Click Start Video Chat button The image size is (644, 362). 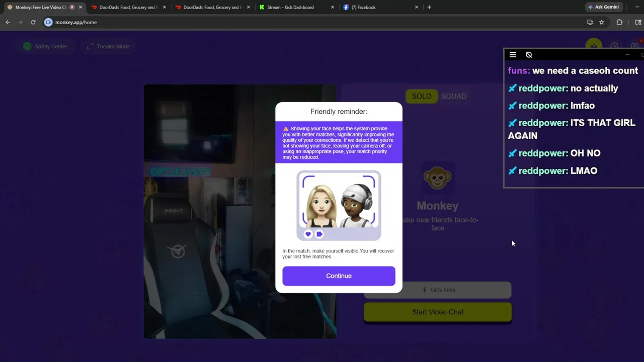click(438, 312)
